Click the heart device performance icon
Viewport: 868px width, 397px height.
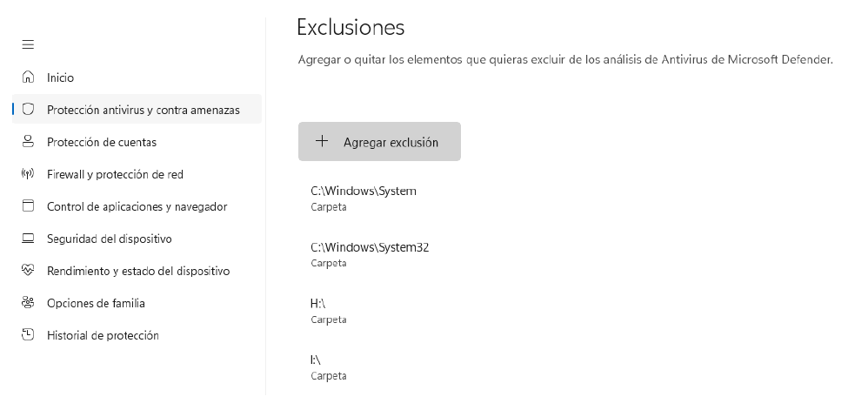(28, 271)
